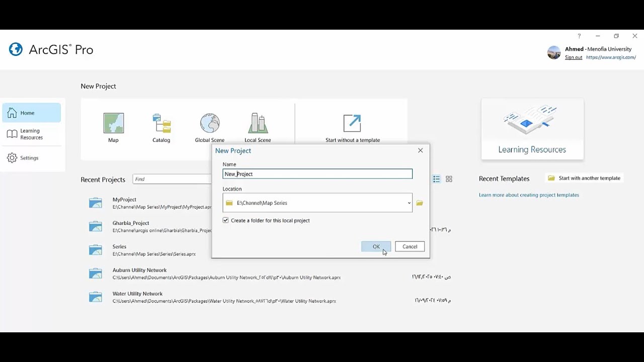
Task: Toggle Create a folder for this local project
Action: 225,220
